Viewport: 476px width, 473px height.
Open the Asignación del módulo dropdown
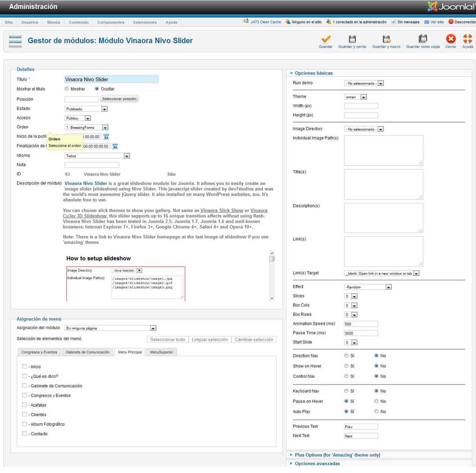click(110, 328)
